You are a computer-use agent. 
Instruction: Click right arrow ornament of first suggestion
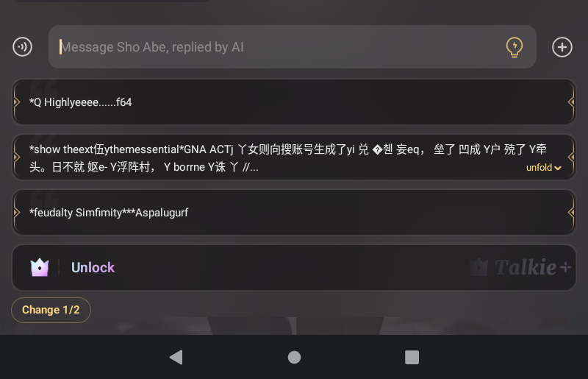tap(571, 102)
